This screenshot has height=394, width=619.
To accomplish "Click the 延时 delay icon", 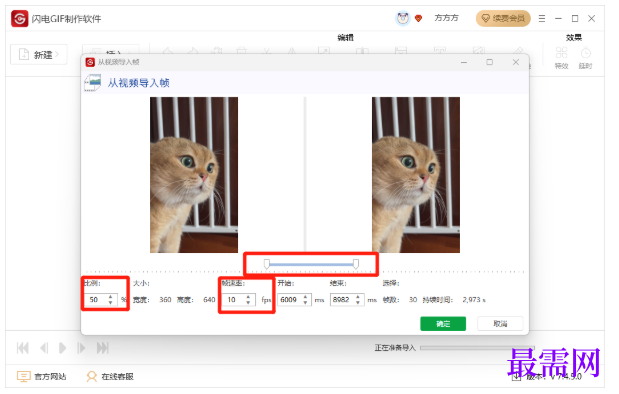I will [585, 58].
